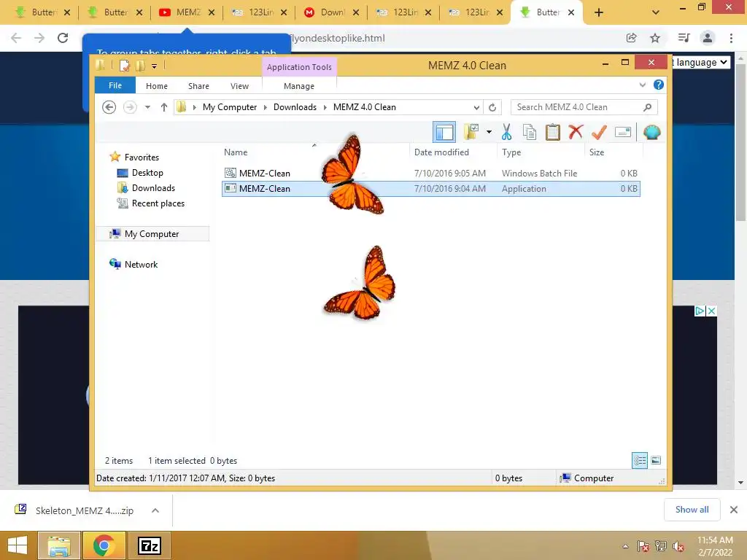Click the blue shell icon in toolbar

click(x=651, y=132)
